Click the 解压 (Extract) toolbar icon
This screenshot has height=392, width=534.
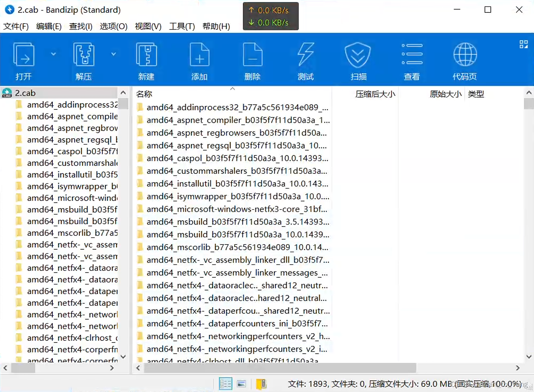tap(84, 60)
